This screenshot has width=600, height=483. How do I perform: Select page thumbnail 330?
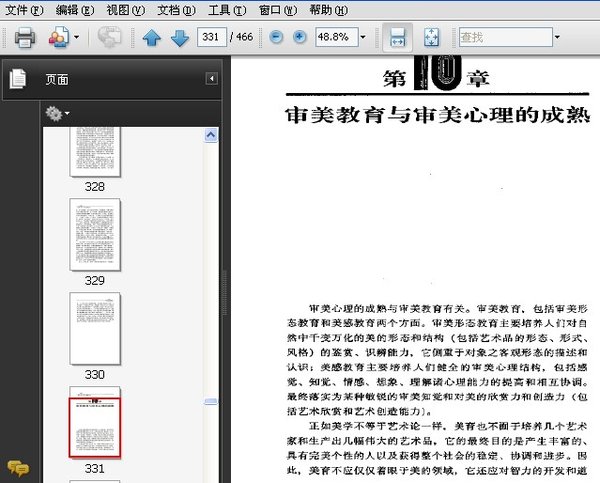coord(95,328)
